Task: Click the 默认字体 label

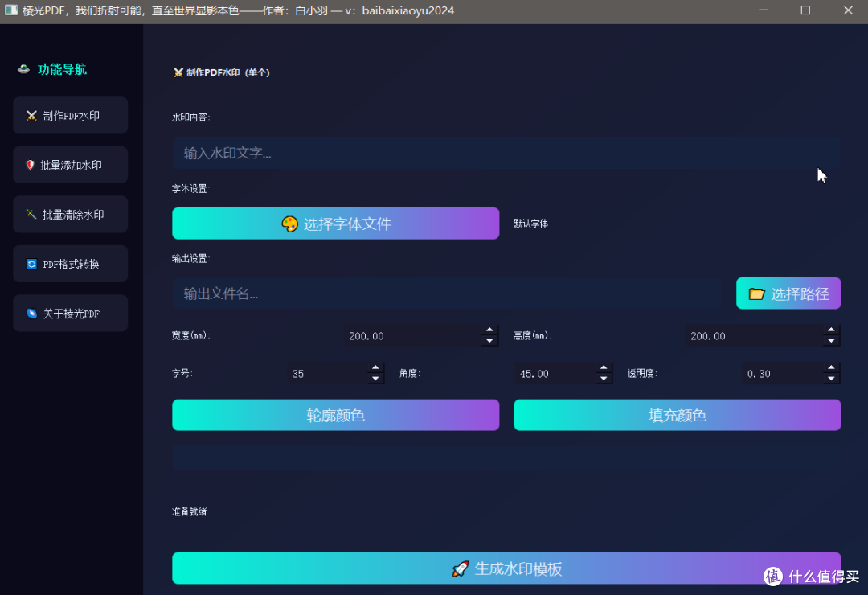Action: pos(530,224)
